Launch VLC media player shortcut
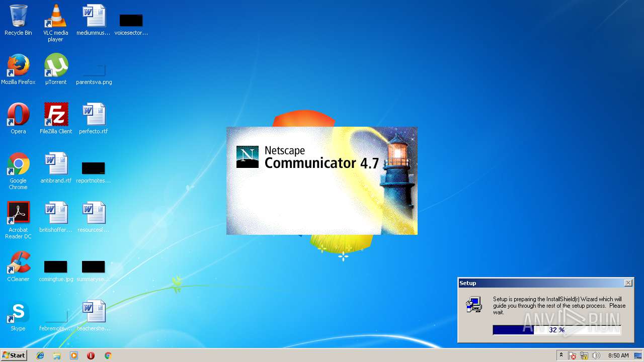 (x=56, y=23)
